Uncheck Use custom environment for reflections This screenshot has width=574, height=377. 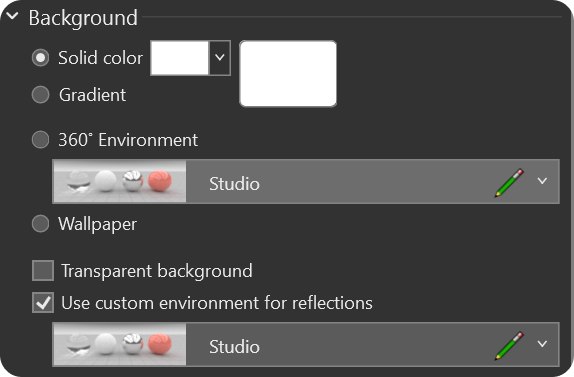pyautogui.click(x=43, y=302)
